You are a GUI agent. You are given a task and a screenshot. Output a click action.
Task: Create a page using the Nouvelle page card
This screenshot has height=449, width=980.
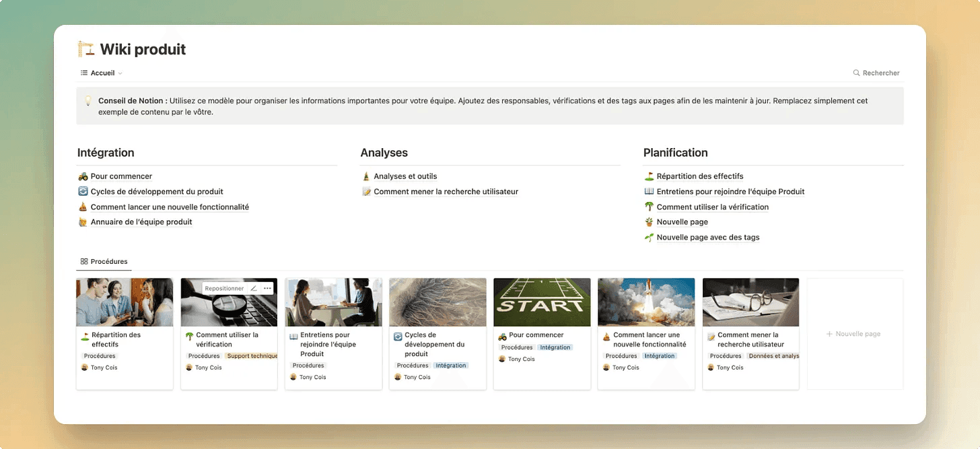(x=854, y=333)
